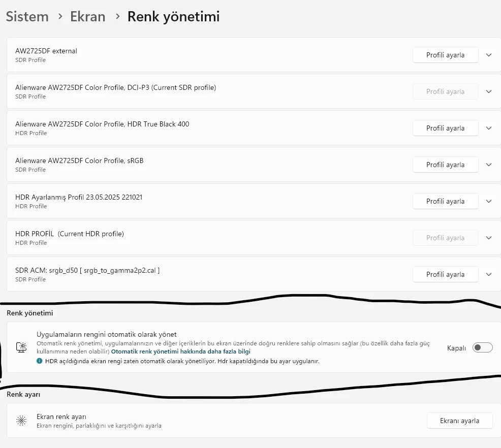
Task: Click HDR PROFİL (Current HDR profile) text
Action: point(70,234)
